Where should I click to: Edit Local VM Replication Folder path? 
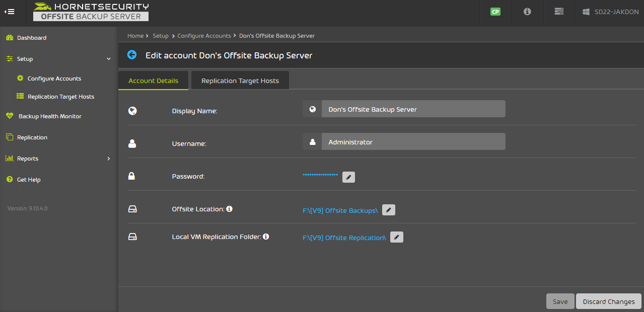coord(397,237)
